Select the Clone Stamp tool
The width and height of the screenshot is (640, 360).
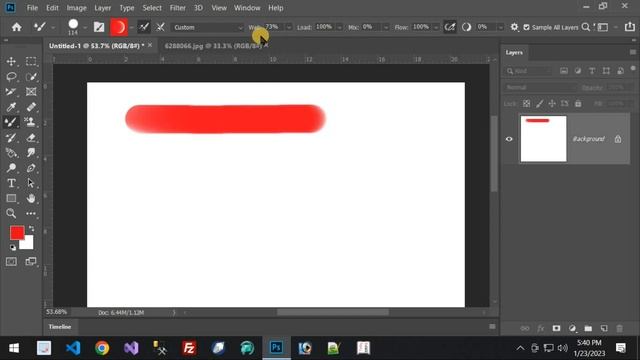30,122
